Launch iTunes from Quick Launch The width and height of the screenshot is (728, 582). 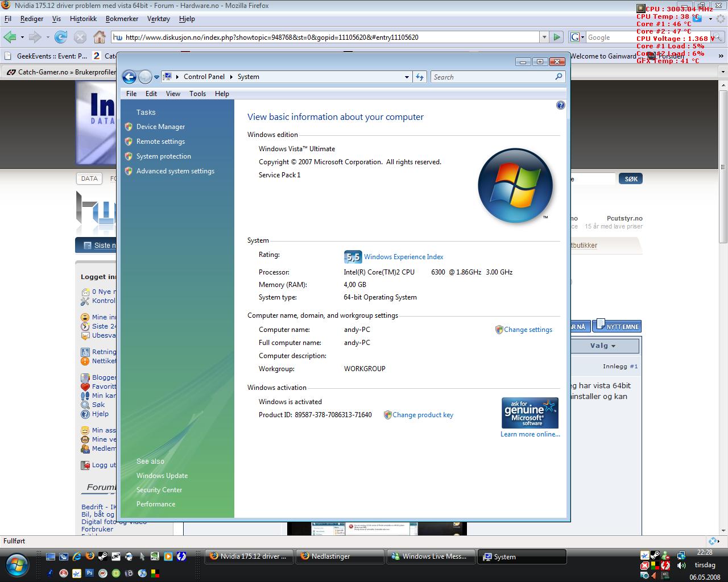142,573
